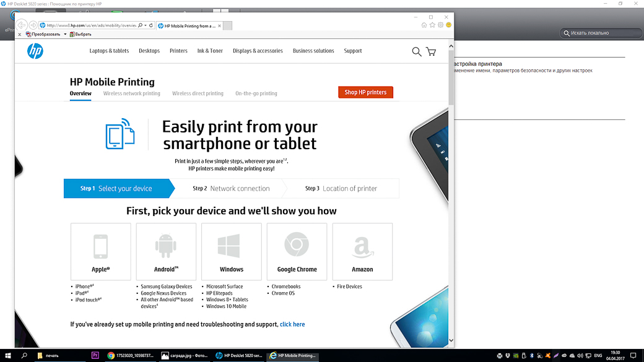Open the Internet Explorer tools gear icon
Viewport: 644px width, 362px height.
click(x=440, y=25)
